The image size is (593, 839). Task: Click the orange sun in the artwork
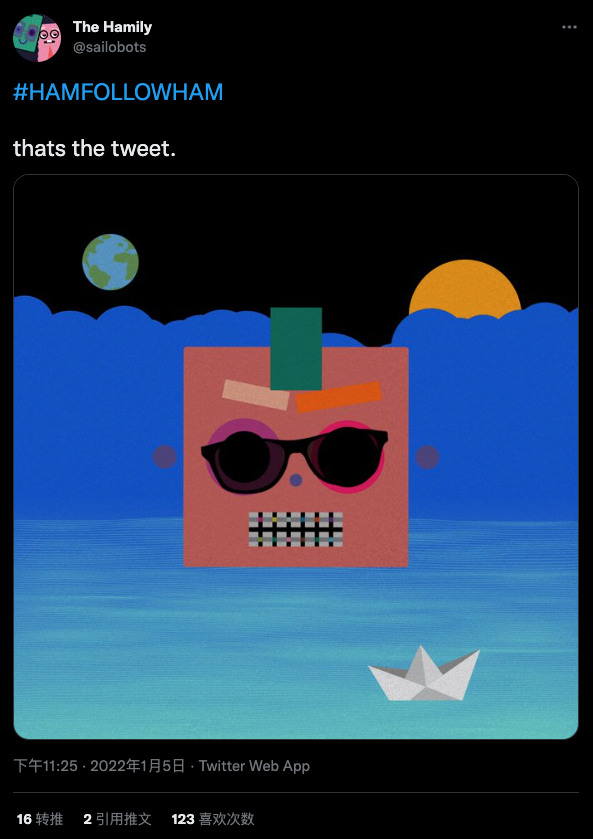(x=465, y=289)
